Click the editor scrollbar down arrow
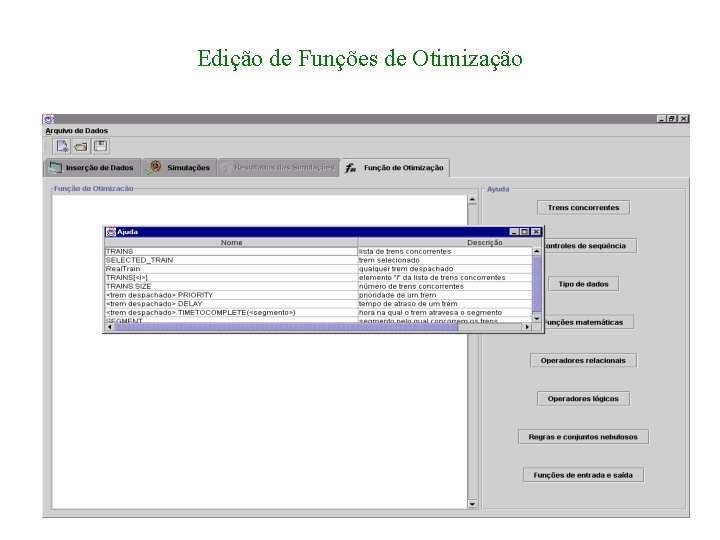This screenshot has height=540, width=720. [x=472, y=504]
